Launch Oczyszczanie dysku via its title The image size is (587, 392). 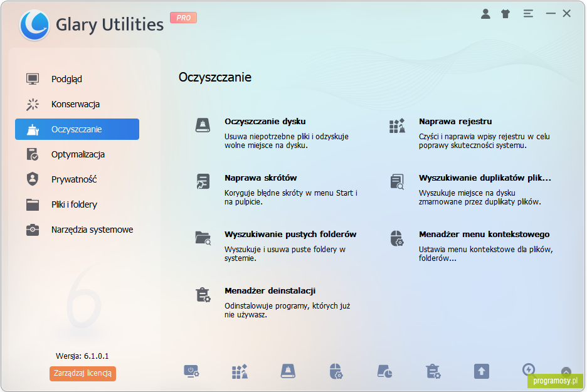tap(265, 121)
